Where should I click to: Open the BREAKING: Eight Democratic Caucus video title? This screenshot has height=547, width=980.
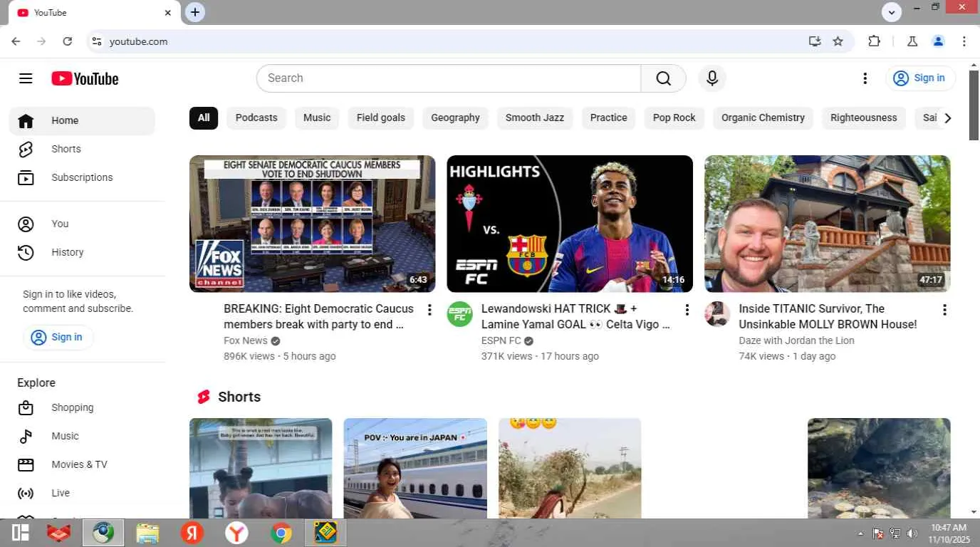[319, 317]
